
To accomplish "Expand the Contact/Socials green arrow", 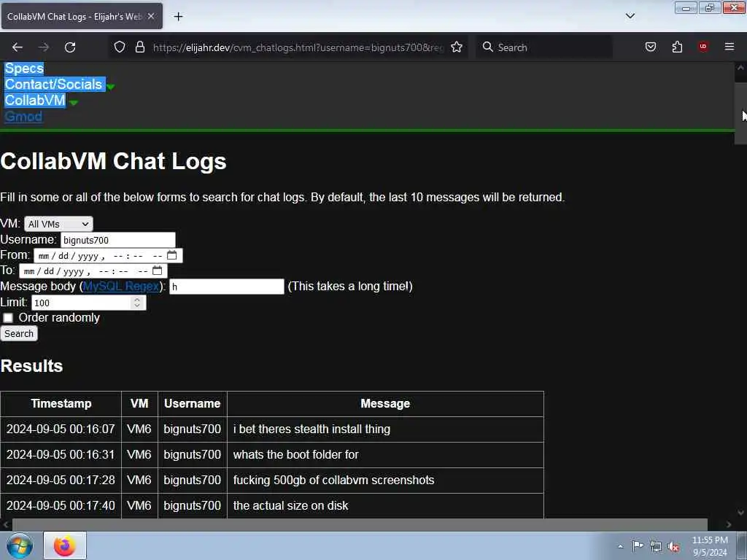I will 111,87.
